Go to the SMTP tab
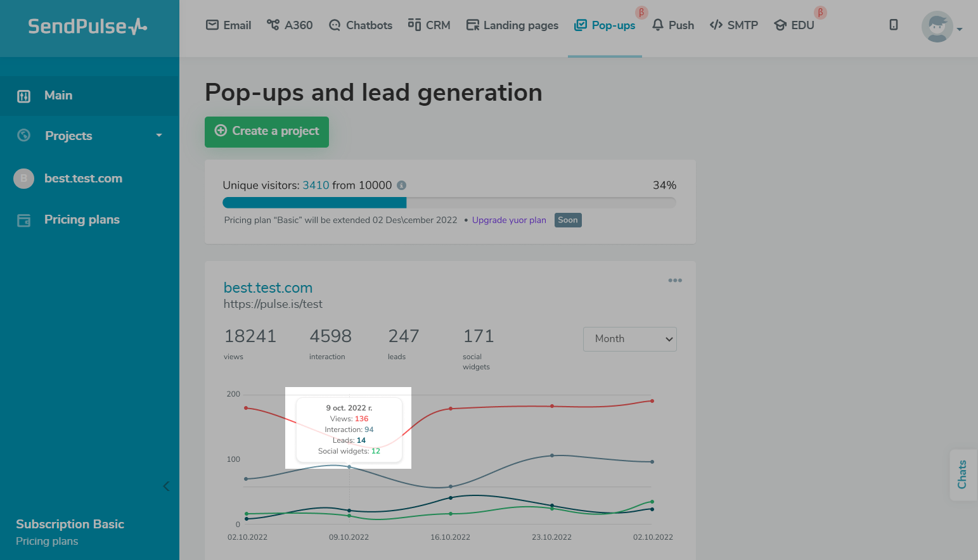 point(734,25)
